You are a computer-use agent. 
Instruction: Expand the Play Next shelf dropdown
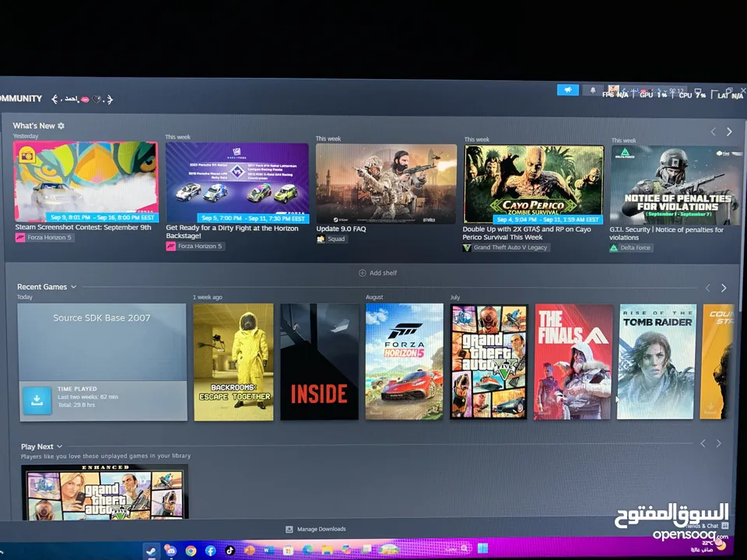click(x=60, y=446)
